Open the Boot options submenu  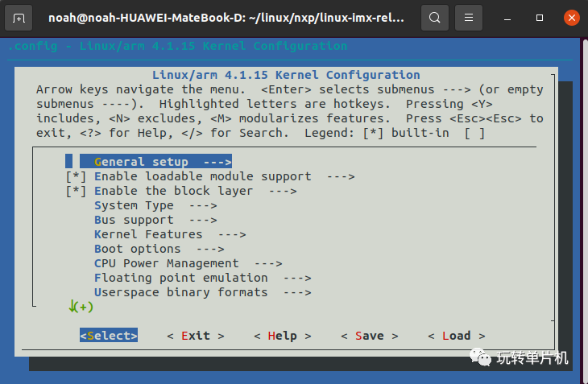point(159,249)
